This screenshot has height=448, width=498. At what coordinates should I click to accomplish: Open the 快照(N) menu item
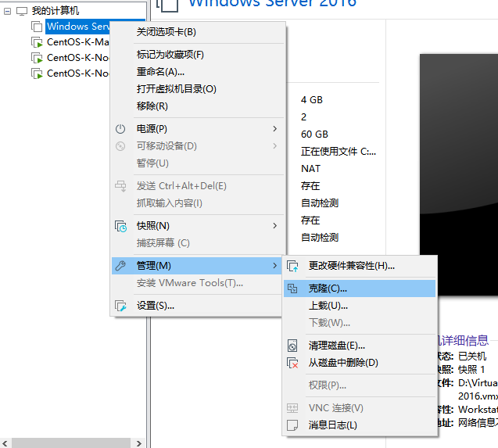(x=197, y=226)
